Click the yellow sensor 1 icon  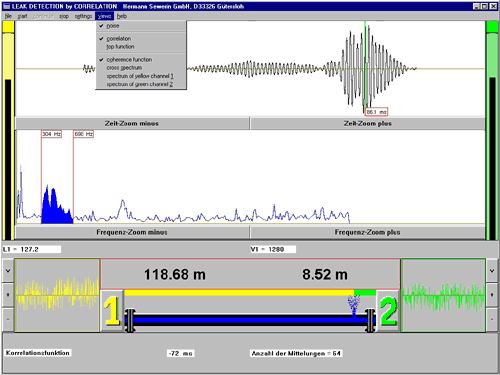click(112, 311)
